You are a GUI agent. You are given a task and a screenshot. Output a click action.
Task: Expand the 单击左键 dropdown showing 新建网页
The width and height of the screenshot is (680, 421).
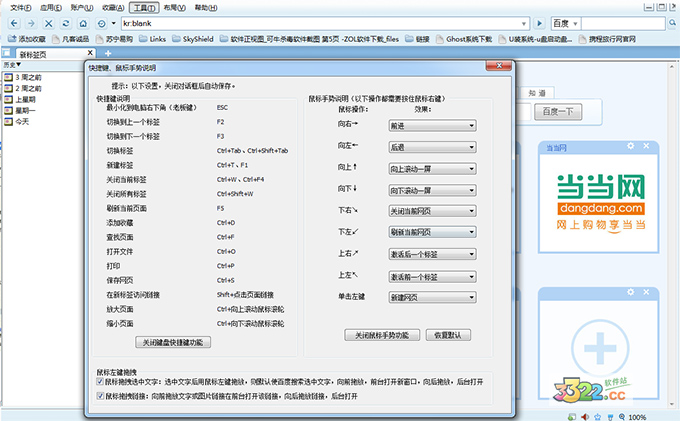tap(430, 297)
